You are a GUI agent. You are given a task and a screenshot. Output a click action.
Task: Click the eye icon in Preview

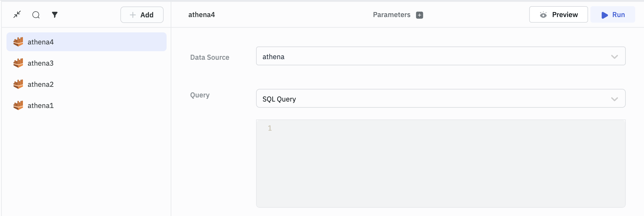(x=543, y=15)
